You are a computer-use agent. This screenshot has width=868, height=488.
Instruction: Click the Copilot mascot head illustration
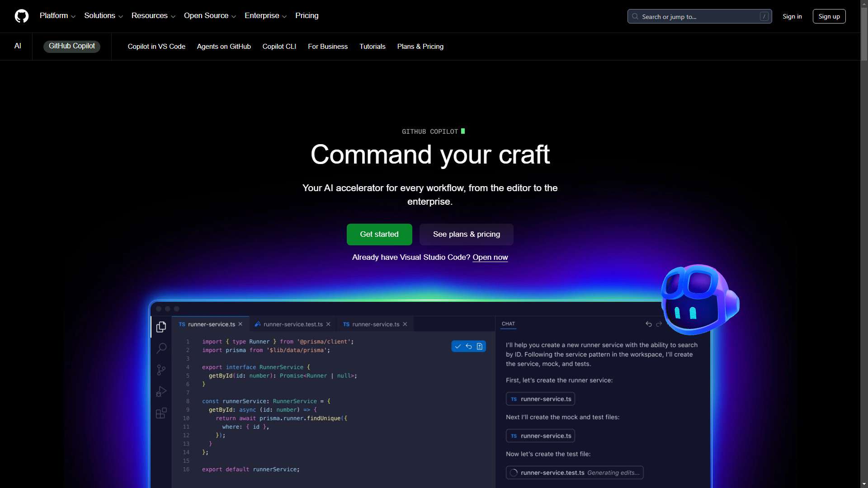click(x=700, y=300)
